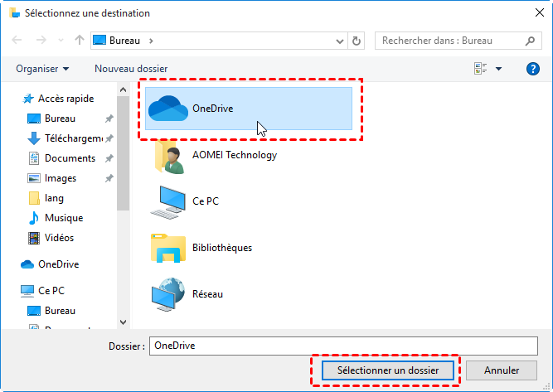This screenshot has height=392, width=553.
Task: Click the Annuler button
Action: [502, 370]
